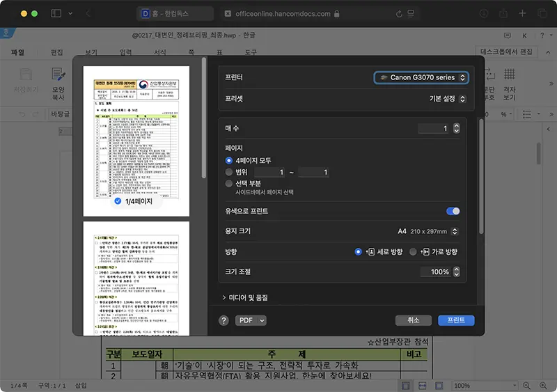Click the K user account icon
Screen dimensions: 557x392
(524, 36)
